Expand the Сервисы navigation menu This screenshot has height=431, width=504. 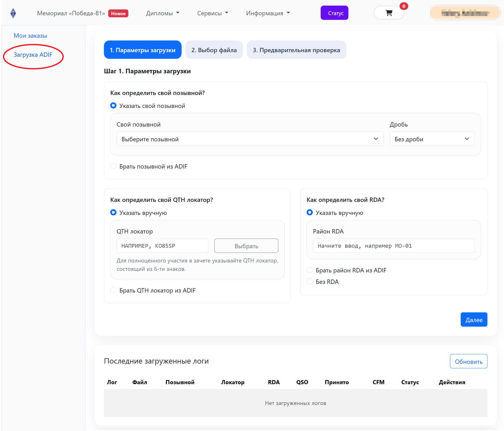(x=212, y=13)
